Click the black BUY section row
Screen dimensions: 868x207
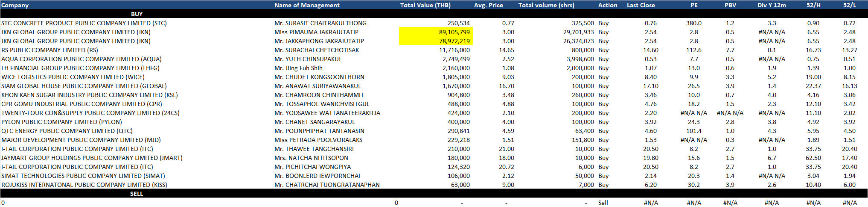[x=137, y=14]
